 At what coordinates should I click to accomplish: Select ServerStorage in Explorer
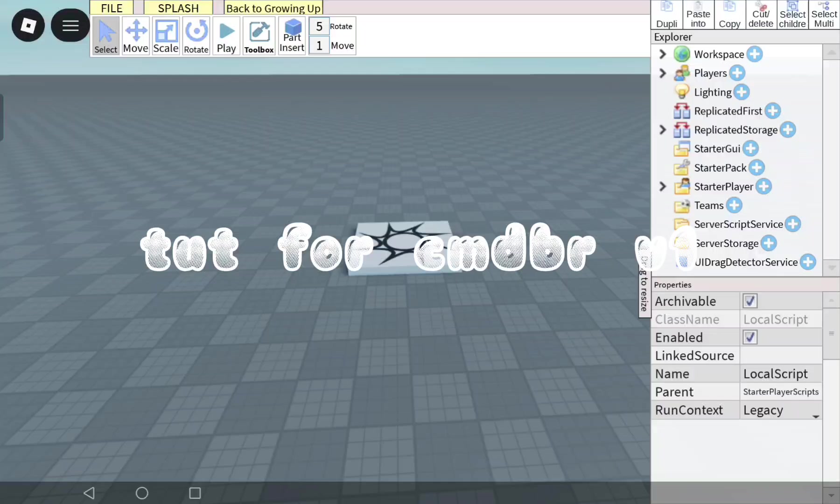point(727,243)
